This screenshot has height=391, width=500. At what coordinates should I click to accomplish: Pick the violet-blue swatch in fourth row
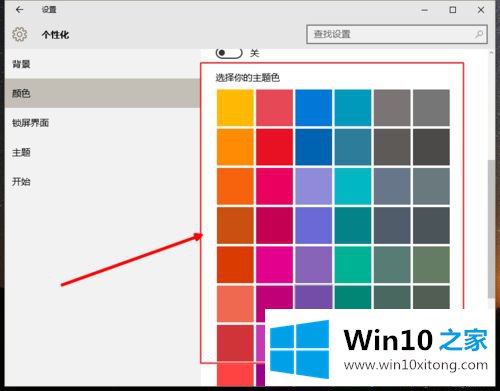313,225
